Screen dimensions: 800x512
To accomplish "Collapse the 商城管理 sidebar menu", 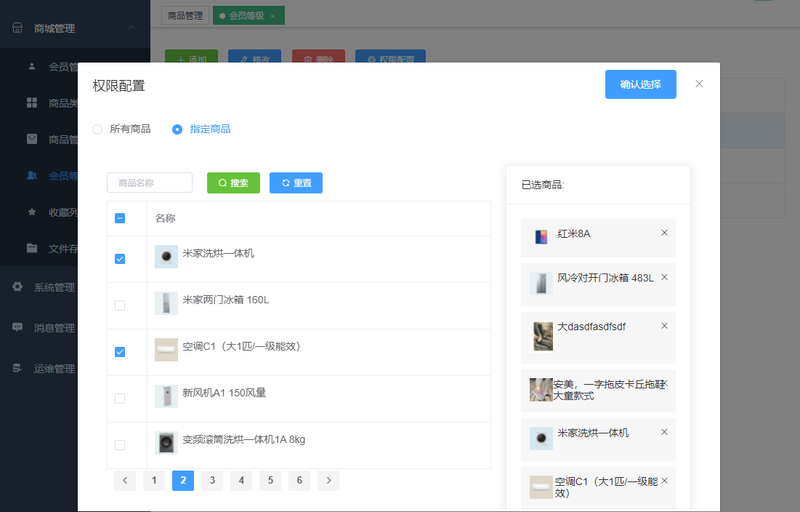I will (x=131, y=27).
